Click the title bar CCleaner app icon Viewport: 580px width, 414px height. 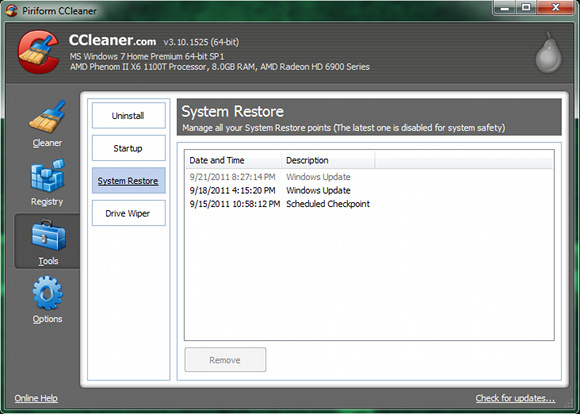click(x=11, y=10)
